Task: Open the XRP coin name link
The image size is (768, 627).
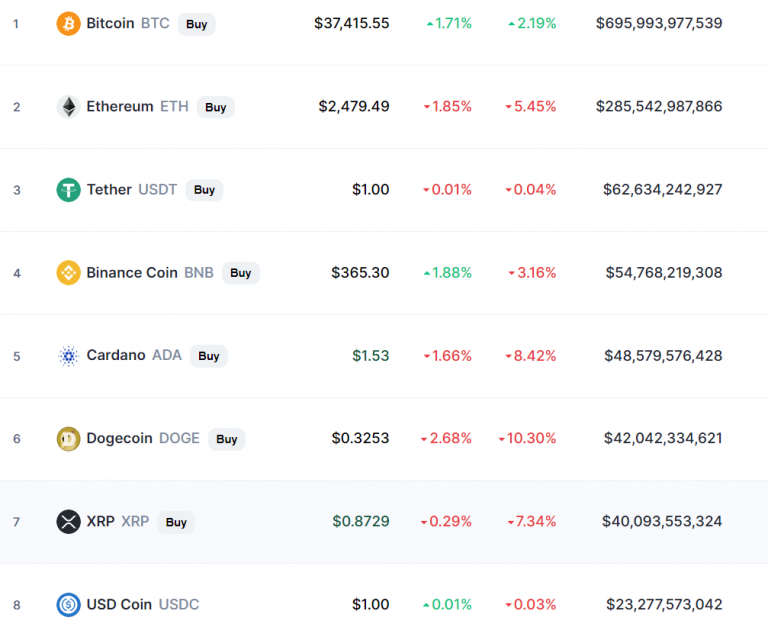Action: (x=100, y=521)
